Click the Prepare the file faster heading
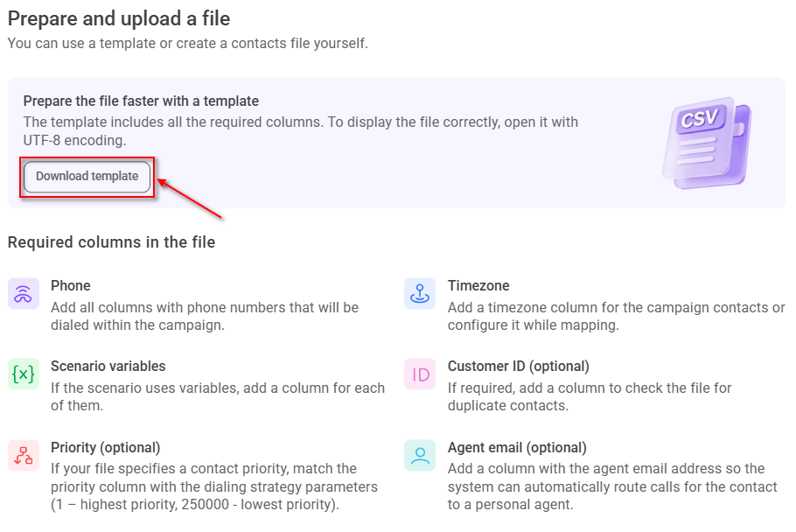 click(x=141, y=101)
